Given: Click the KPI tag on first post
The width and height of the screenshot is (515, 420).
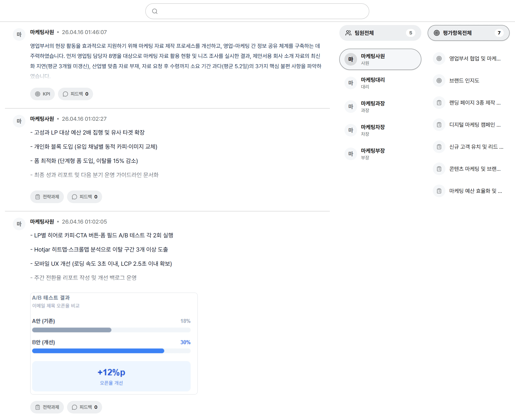Looking at the screenshot, I should (42, 94).
